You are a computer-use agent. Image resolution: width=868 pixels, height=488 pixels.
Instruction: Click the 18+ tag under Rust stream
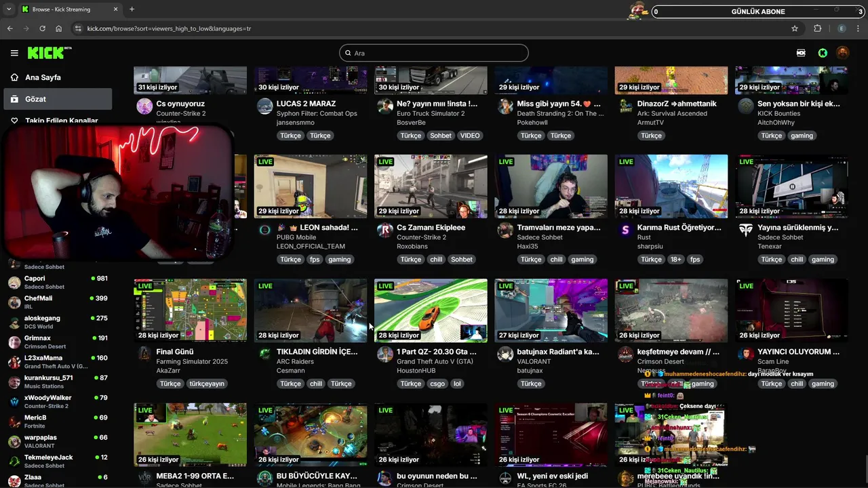click(676, 260)
